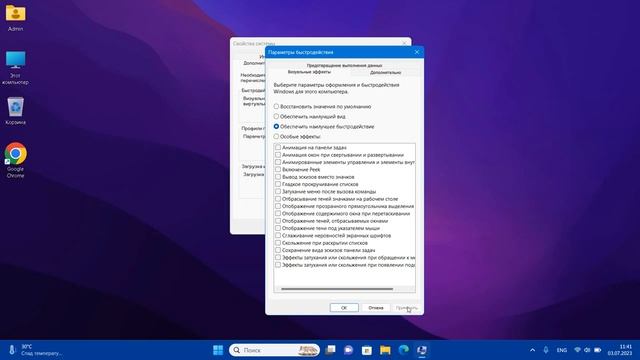Show hidden system tray icons

point(532,350)
